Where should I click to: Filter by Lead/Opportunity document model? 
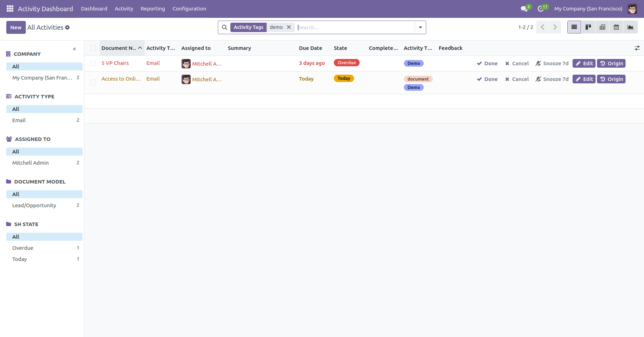point(45,205)
